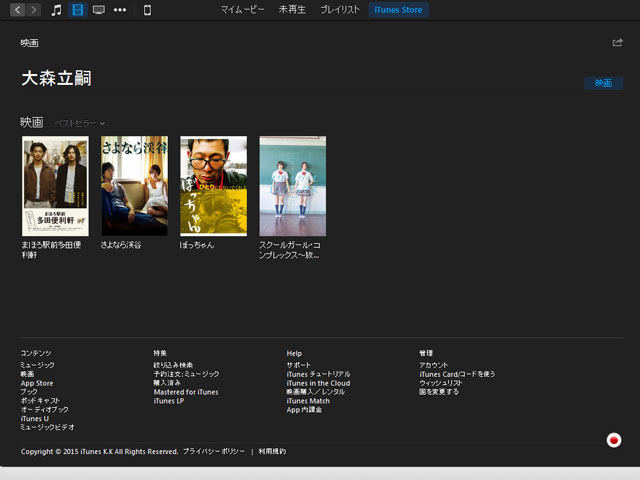Screen dimensions: 640x480
Task: Open the 絞り込み検索 footer link
Action: [173, 365]
